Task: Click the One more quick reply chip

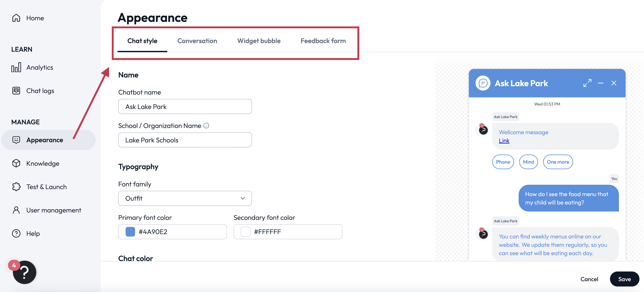Action: pos(558,162)
